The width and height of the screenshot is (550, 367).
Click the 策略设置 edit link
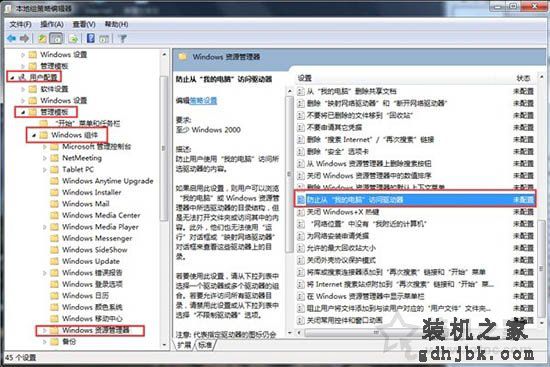click(x=203, y=101)
